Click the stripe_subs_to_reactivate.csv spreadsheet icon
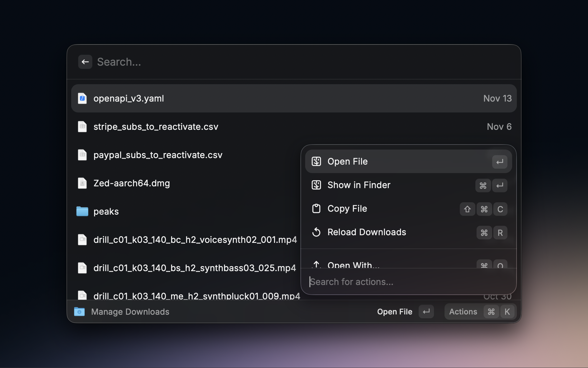Viewport: 588px width, 368px height. coord(82,127)
